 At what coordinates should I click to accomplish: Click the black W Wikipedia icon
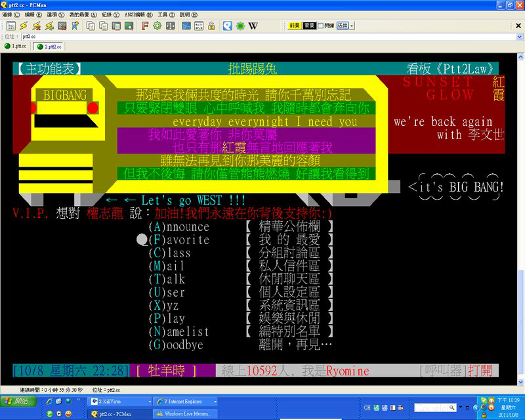(x=253, y=26)
